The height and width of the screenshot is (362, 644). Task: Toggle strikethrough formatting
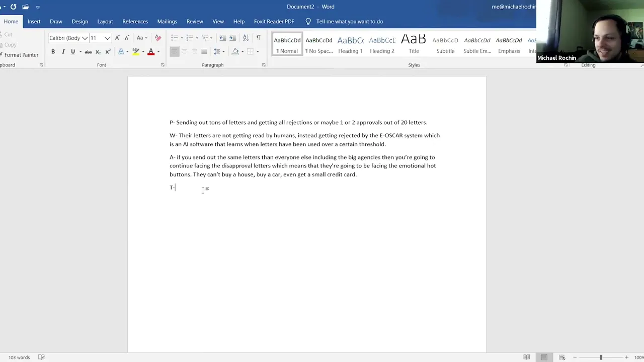click(x=88, y=51)
